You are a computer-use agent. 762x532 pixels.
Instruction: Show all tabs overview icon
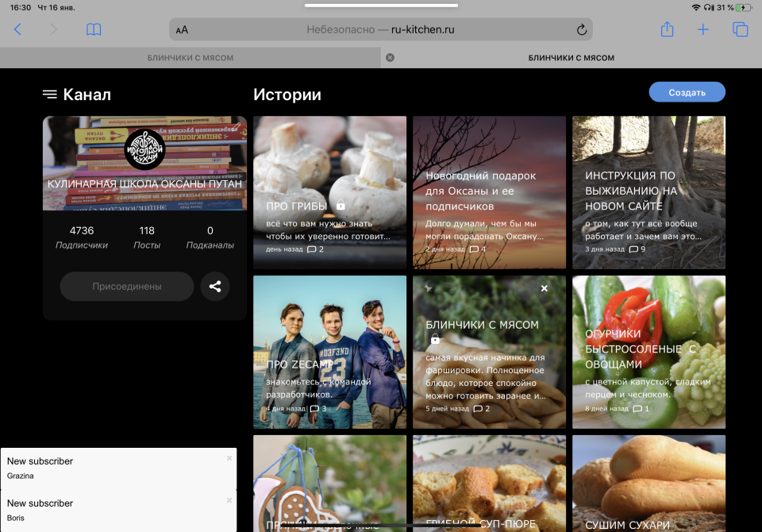[740, 29]
